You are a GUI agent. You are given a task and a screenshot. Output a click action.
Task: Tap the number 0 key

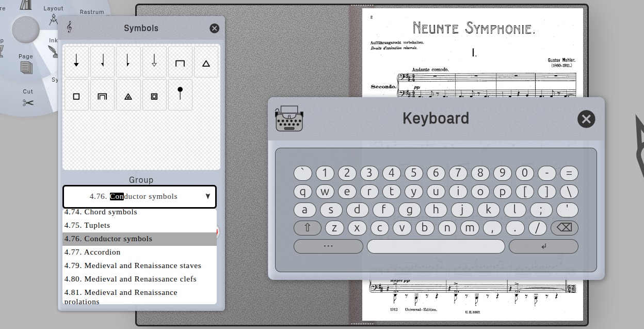click(525, 173)
